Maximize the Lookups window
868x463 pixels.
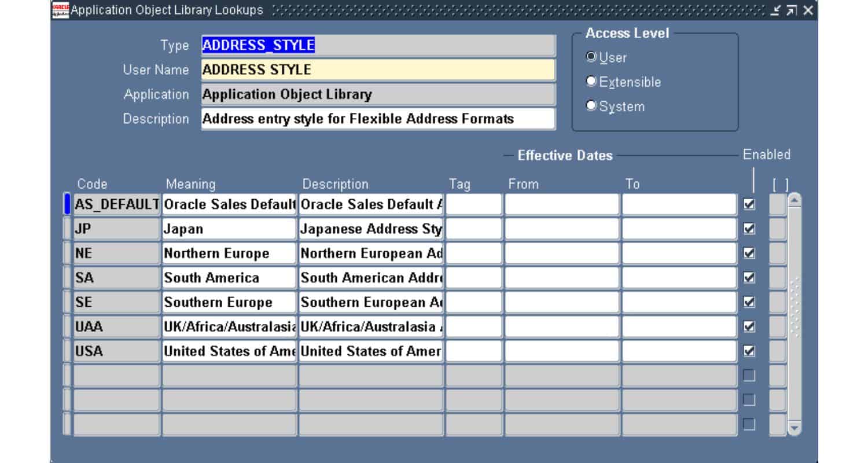coord(792,10)
